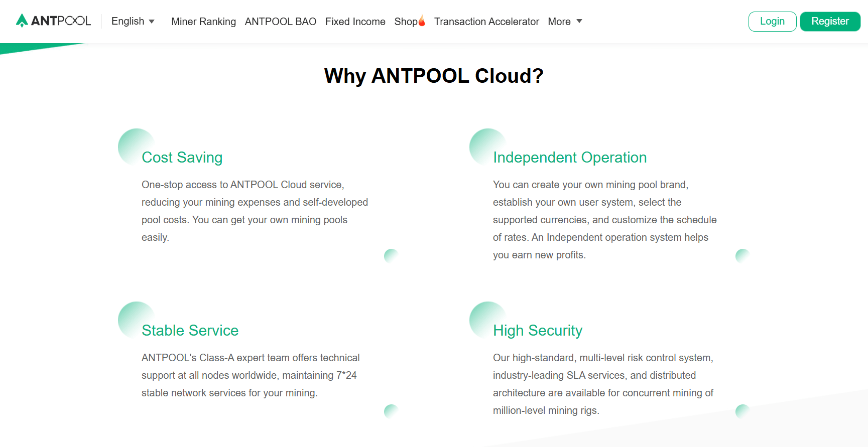Click text 'million-level mining rigs.'
868x447 pixels.
coord(546,410)
